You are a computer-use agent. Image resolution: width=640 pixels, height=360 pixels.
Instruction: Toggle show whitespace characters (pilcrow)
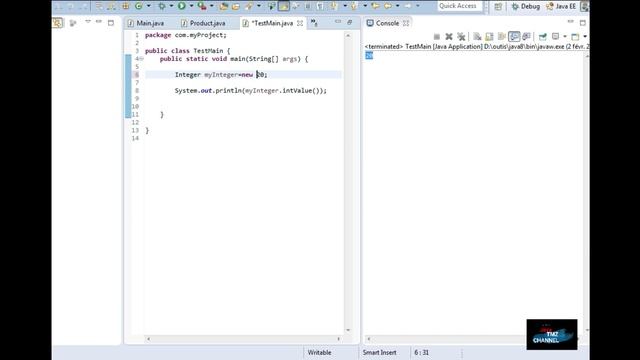tap(320, 6)
